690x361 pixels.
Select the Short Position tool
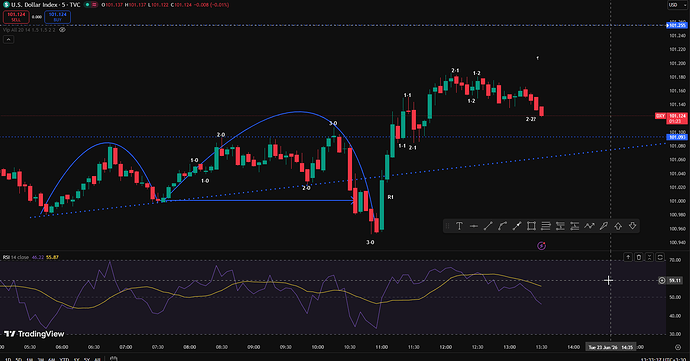575,226
